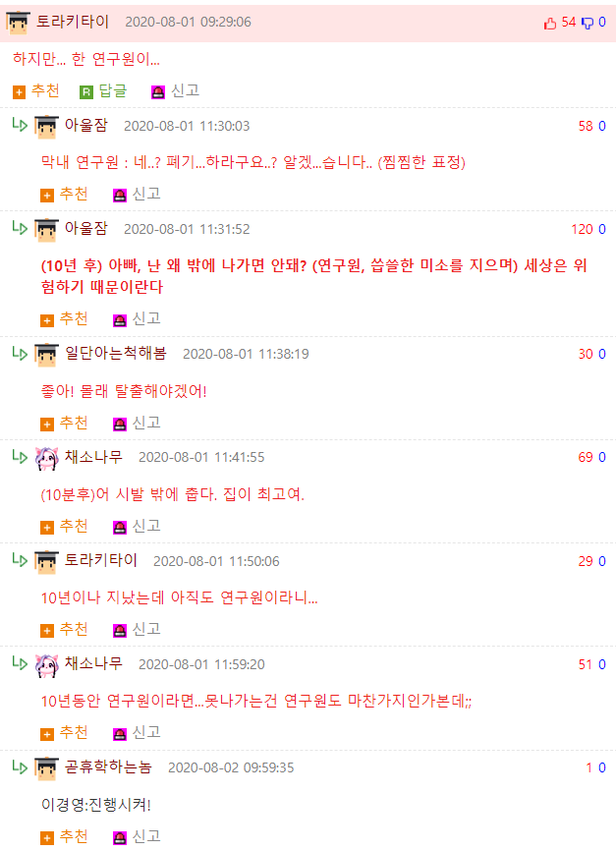This screenshot has height=851, width=616.
Task: Click 추천 plus icon under 좋아! 몰래 탈출해야겠어! reply
Action: (x=47, y=425)
